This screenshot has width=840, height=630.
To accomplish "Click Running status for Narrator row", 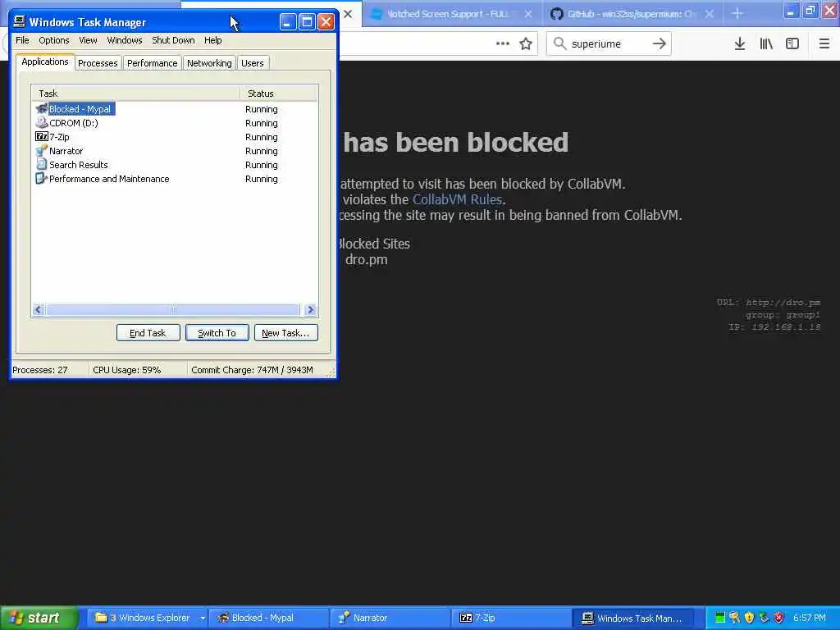I will (x=262, y=151).
